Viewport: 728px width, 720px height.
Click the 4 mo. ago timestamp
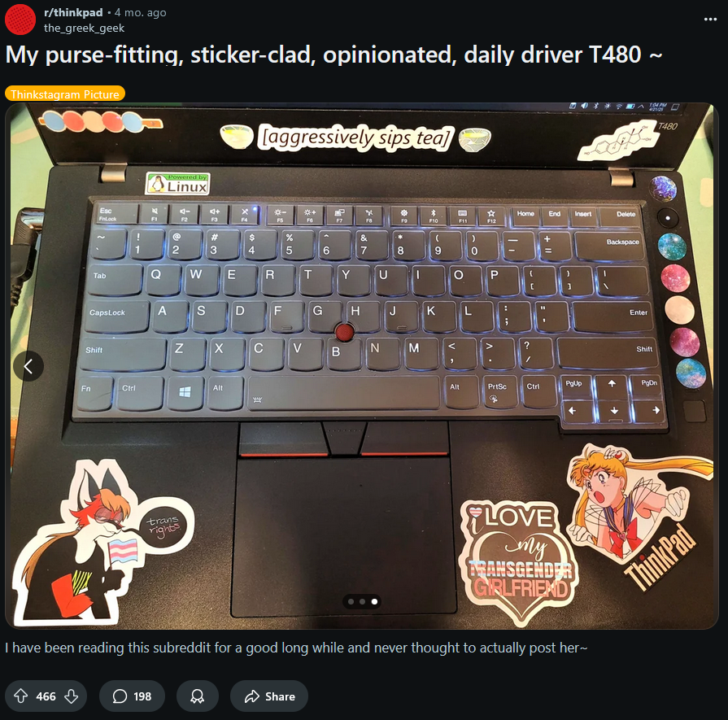click(140, 12)
